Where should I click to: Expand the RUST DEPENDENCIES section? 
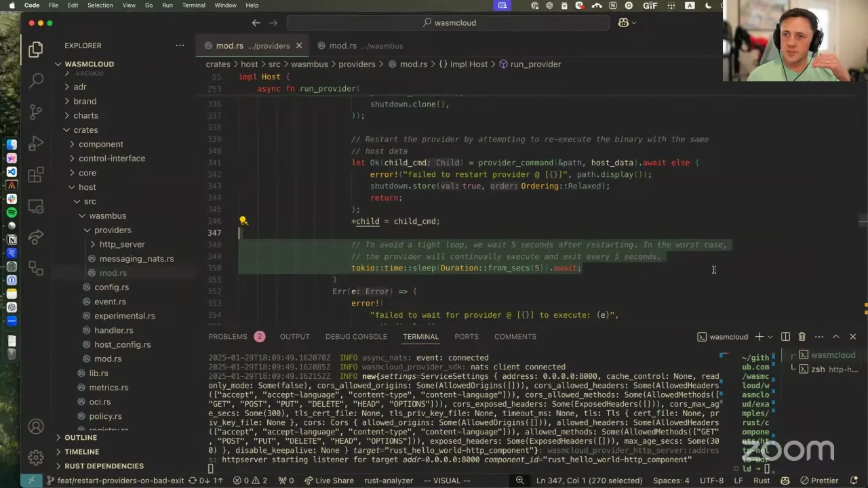(x=104, y=466)
